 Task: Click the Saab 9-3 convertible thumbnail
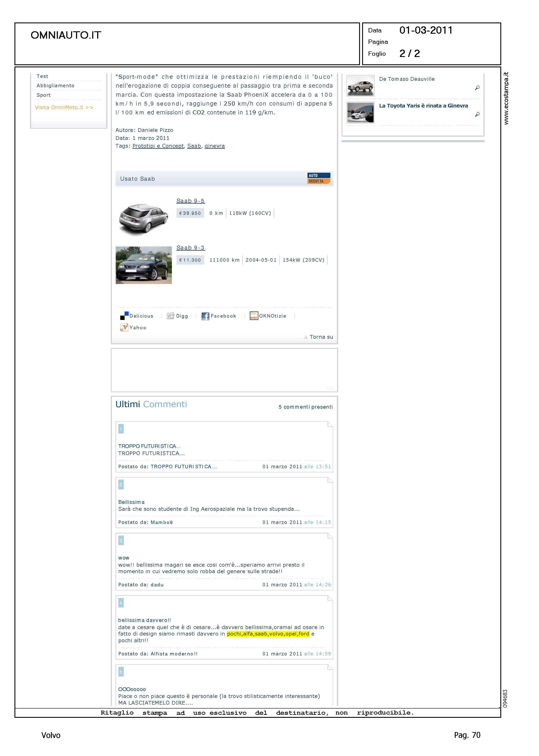(x=143, y=265)
